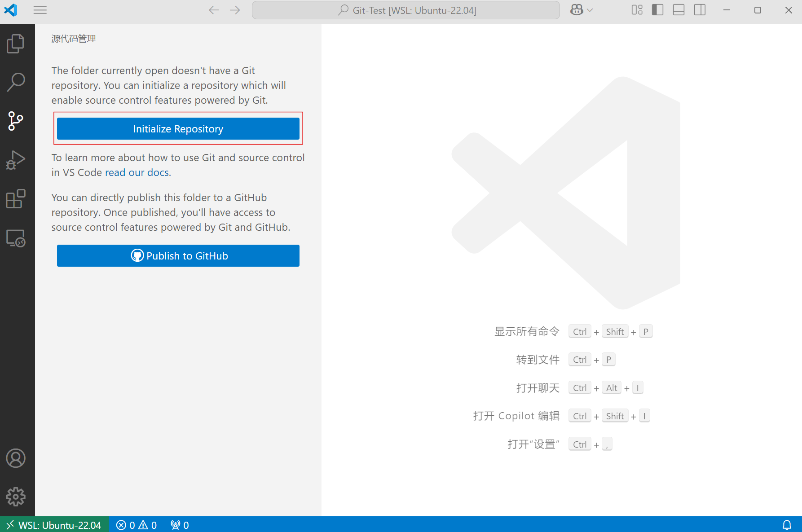Open the hamburger application menu
This screenshot has height=532, width=802.
pos(40,10)
